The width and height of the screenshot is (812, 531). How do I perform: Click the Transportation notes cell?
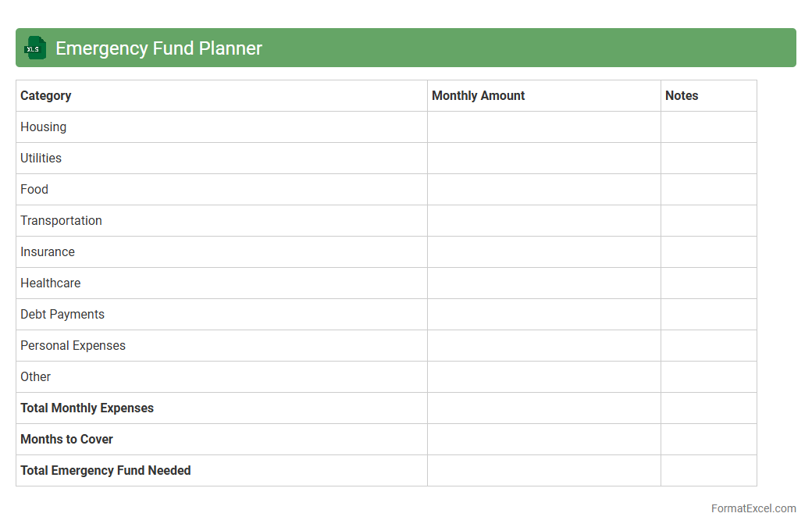(708, 221)
